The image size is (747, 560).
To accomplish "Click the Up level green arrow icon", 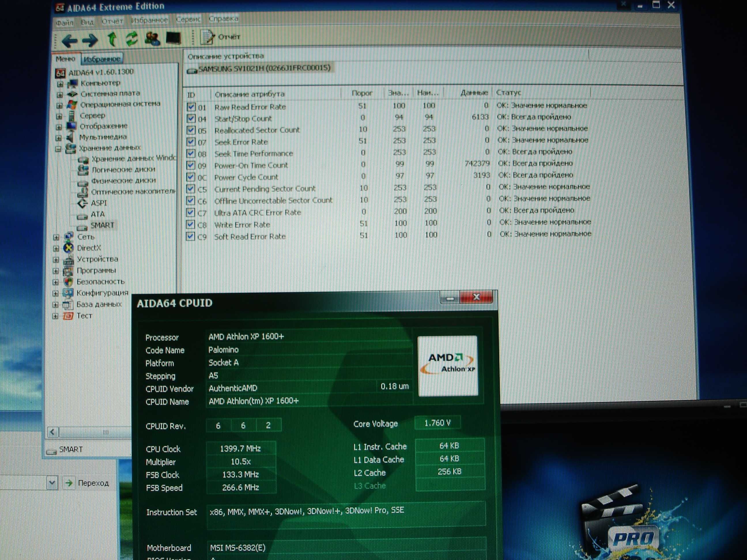I will pos(112,39).
